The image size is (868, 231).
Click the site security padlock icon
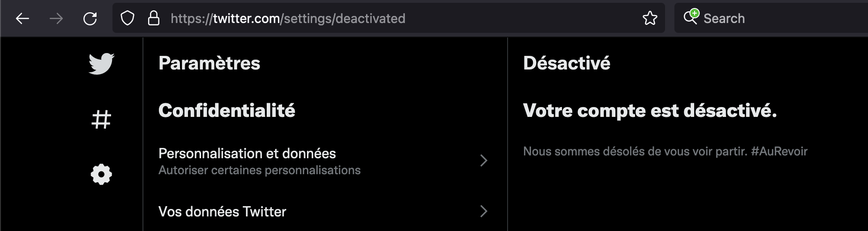(x=153, y=19)
